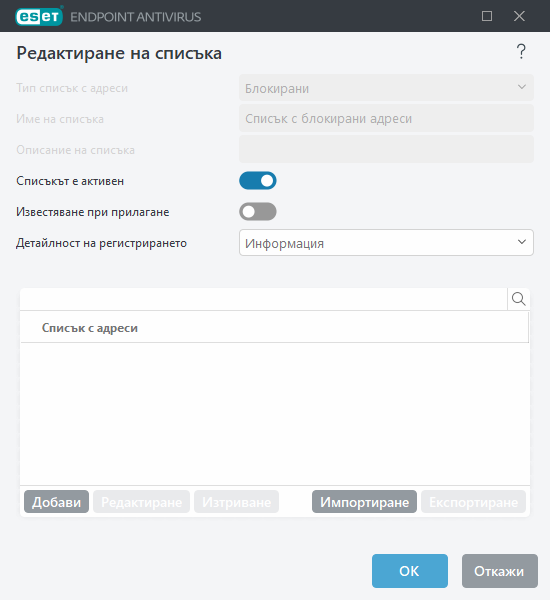This screenshot has width=550, height=600.
Task: Click the 'Редактиране' button
Action: pyautogui.click(x=141, y=502)
